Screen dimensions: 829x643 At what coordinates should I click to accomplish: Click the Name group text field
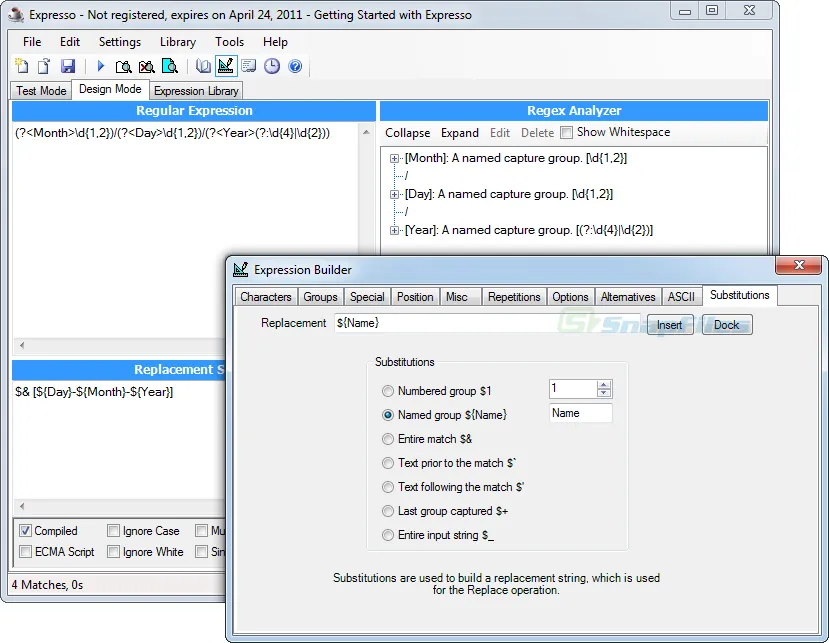point(581,413)
